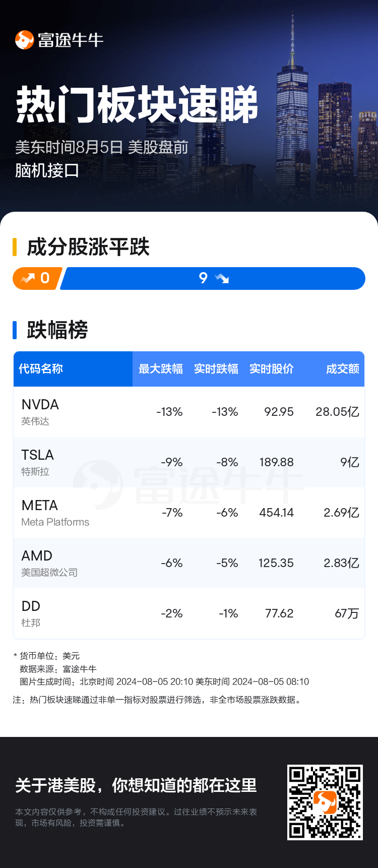Click the falling-stocks arrow icon
Viewport: 378px width, 868px height.
(222, 278)
